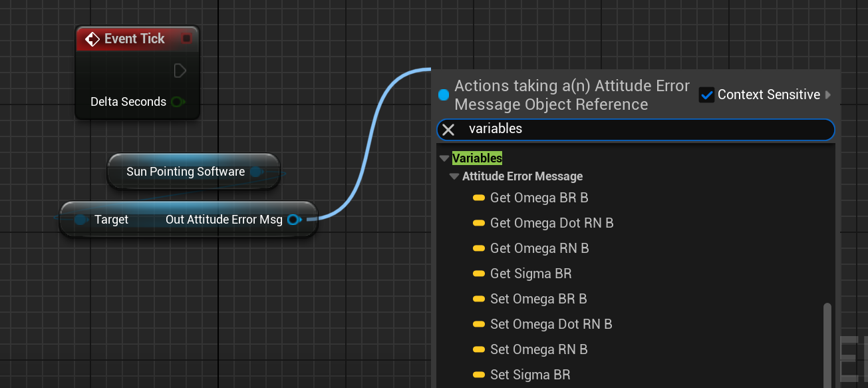Collapse the Variables category

click(444, 158)
